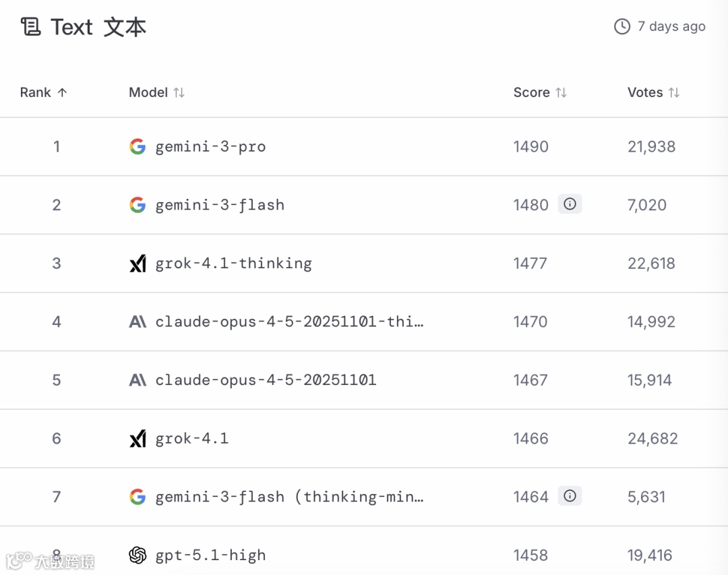This screenshot has width=728, height=575.
Task: Click Anthropic logo of claude-opus-4-5-20251101-thi… row
Action: (138, 322)
